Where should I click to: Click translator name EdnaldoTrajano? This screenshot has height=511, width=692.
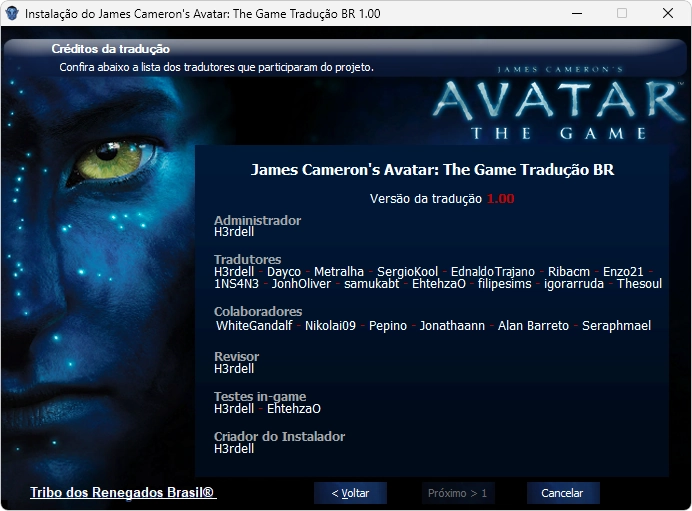tap(493, 272)
